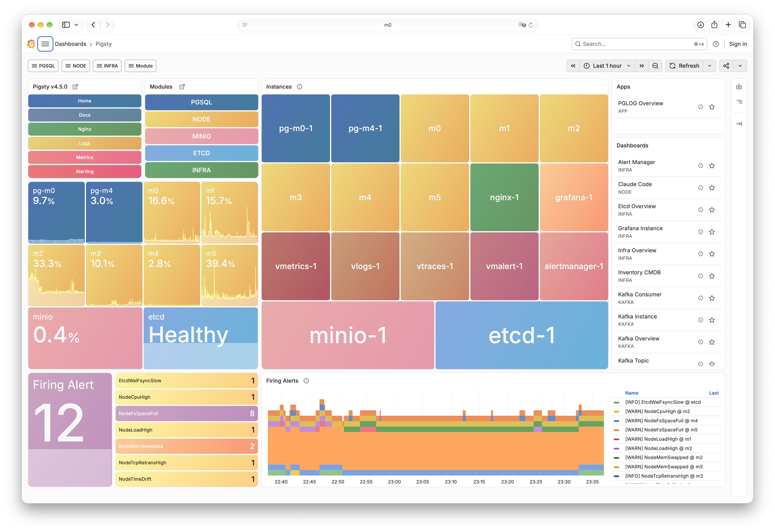The image size is (775, 532).
Task: Select the ETCD module tile
Action: (x=201, y=153)
